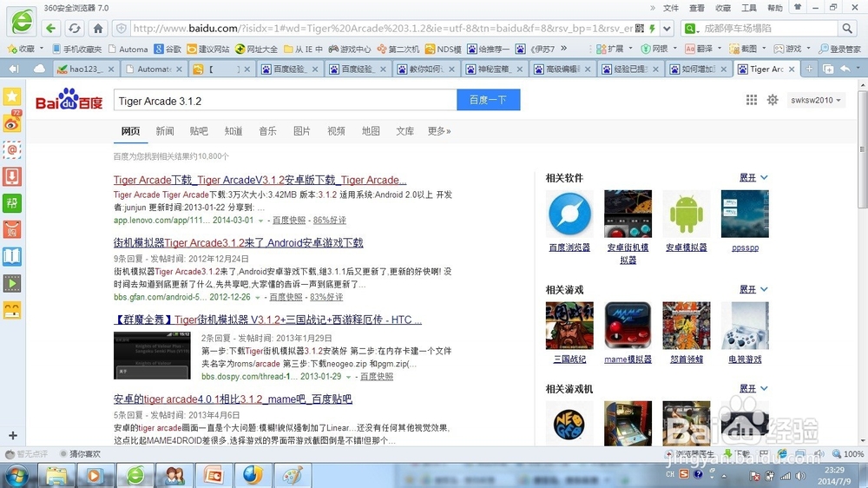
Task: Click the Baidu logo
Action: [69, 100]
